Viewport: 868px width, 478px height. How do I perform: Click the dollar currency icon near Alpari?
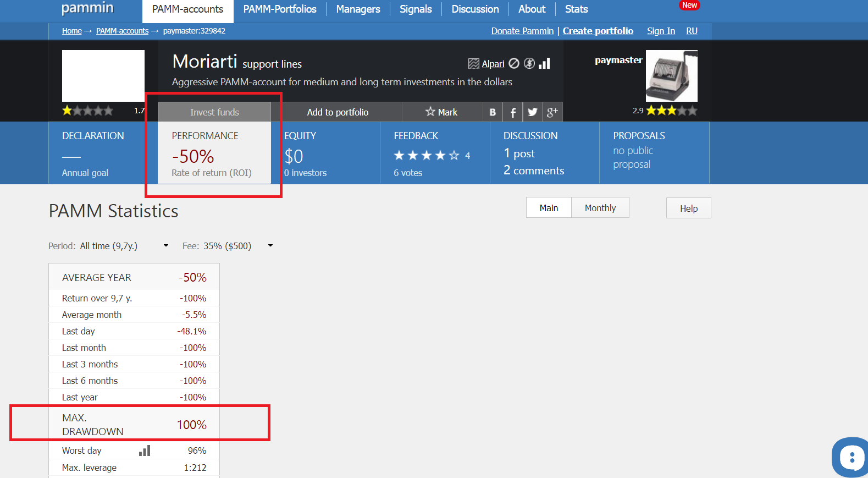coord(529,64)
